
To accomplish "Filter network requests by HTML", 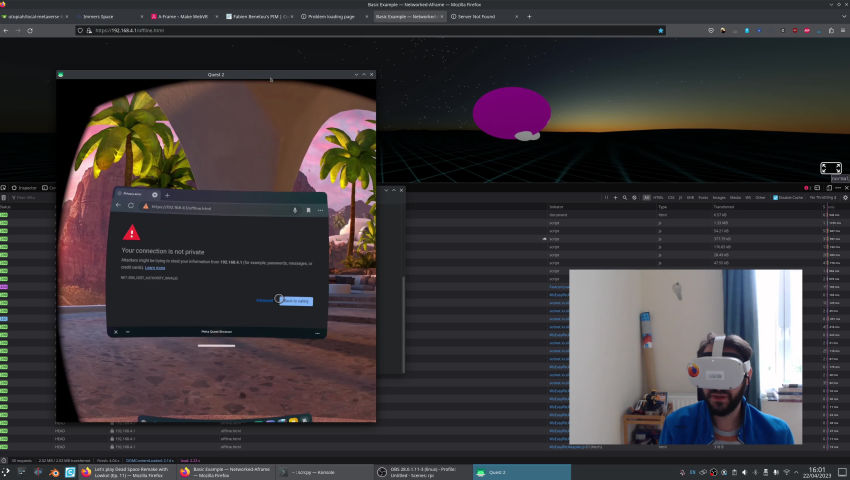I will pyautogui.click(x=658, y=197).
